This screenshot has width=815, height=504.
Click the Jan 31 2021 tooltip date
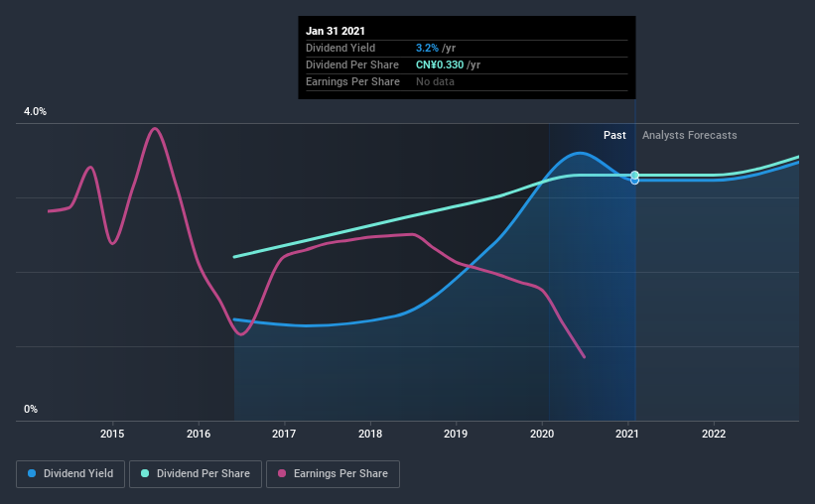[x=336, y=31]
